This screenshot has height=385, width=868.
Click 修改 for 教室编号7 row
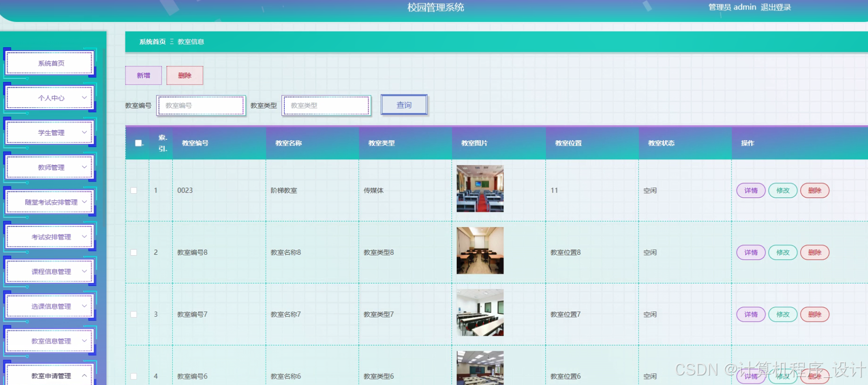783,314
